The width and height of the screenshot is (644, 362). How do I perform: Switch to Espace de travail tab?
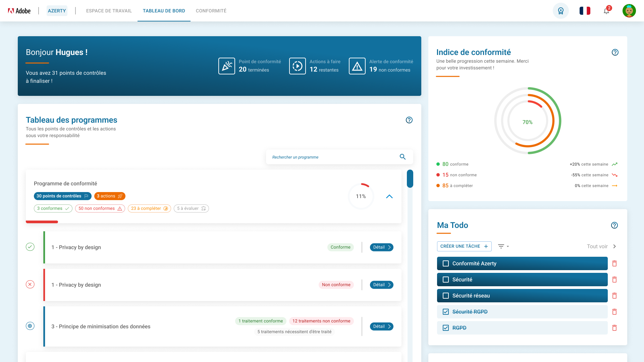(109, 11)
